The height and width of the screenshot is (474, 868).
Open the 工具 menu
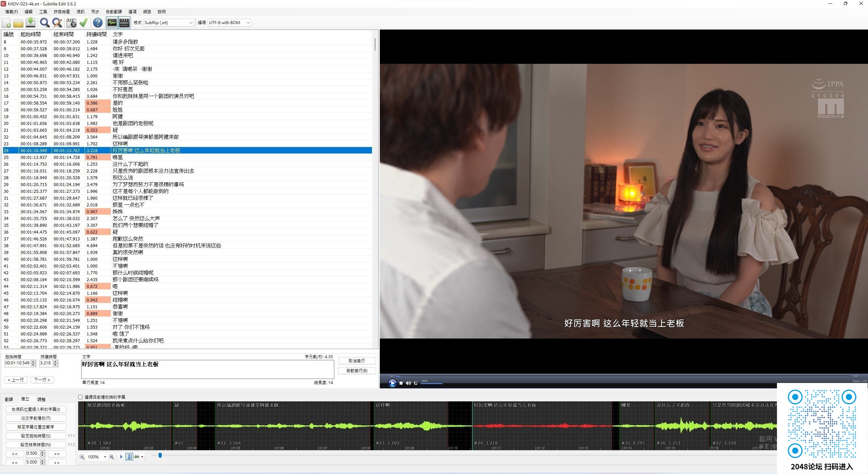[43, 12]
